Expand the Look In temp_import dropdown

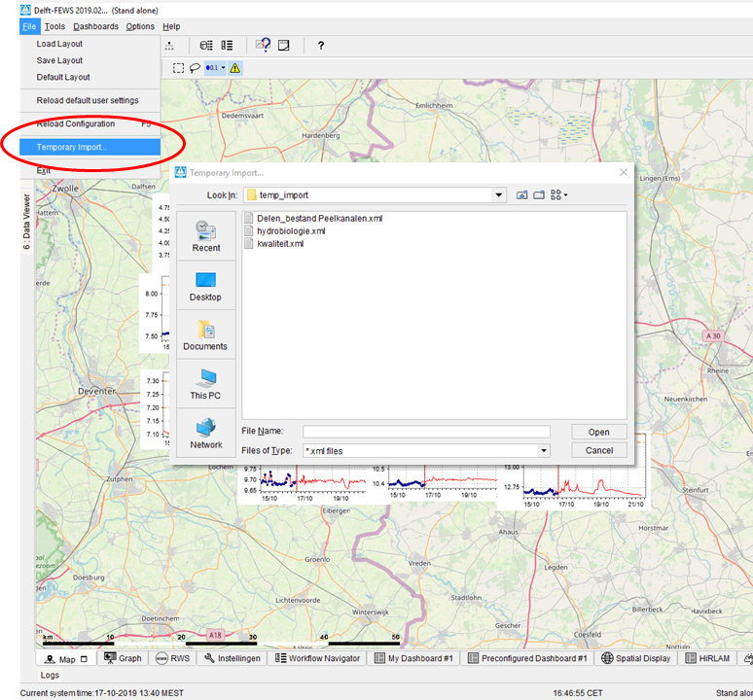click(x=498, y=194)
